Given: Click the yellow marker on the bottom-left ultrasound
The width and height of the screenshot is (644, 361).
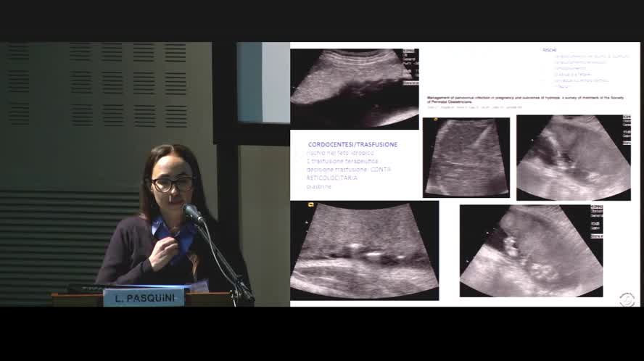Looking at the screenshot, I should [x=311, y=204].
